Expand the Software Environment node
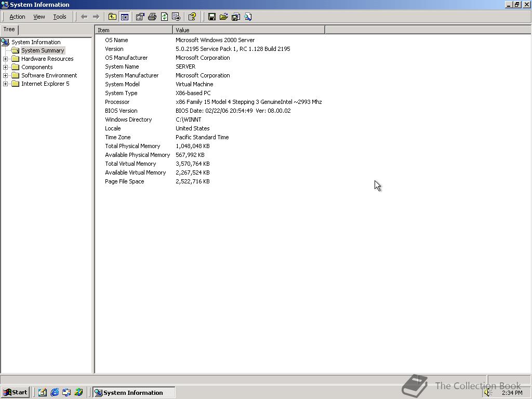The image size is (532, 399). click(5, 75)
